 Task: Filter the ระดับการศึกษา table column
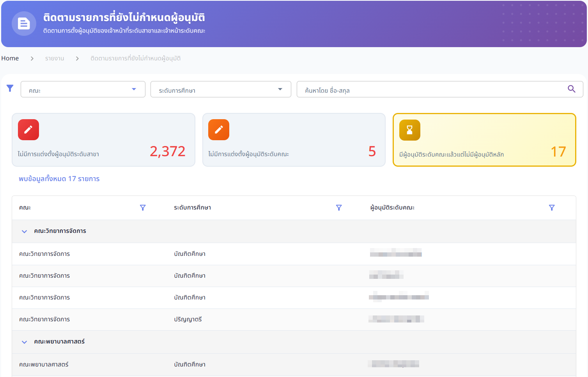339,208
